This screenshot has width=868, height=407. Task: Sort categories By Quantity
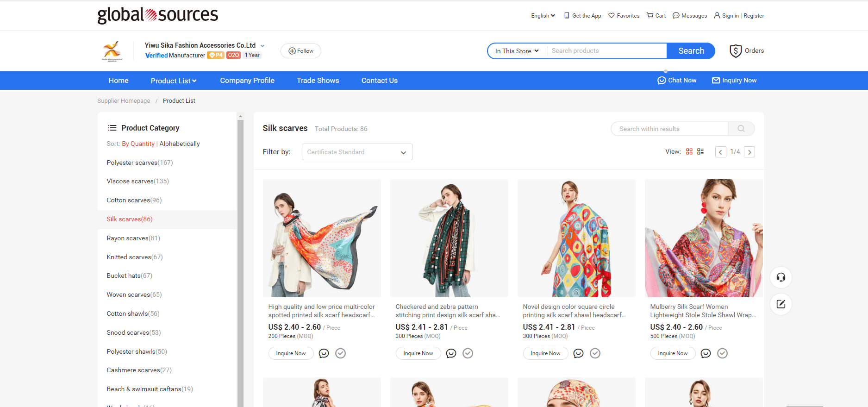pyautogui.click(x=138, y=144)
